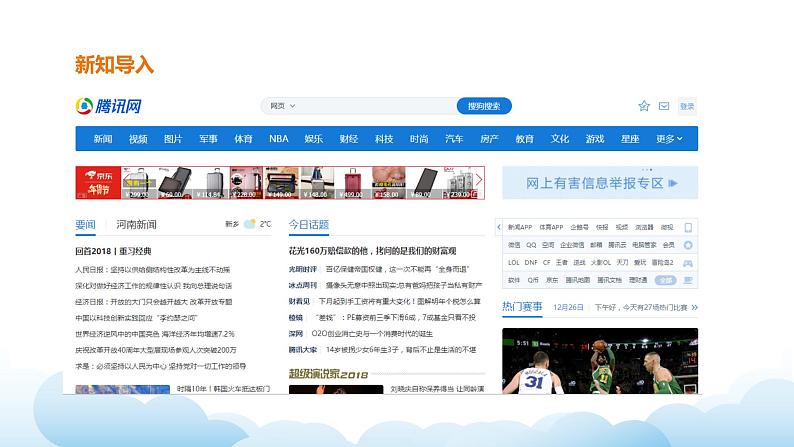Open the 新闻 navigation item

point(103,139)
